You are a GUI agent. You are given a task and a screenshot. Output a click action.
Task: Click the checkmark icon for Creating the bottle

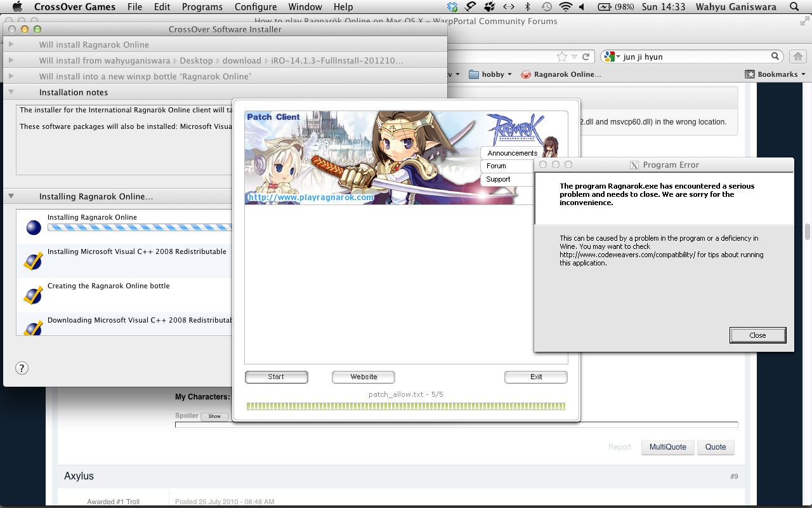click(32, 295)
